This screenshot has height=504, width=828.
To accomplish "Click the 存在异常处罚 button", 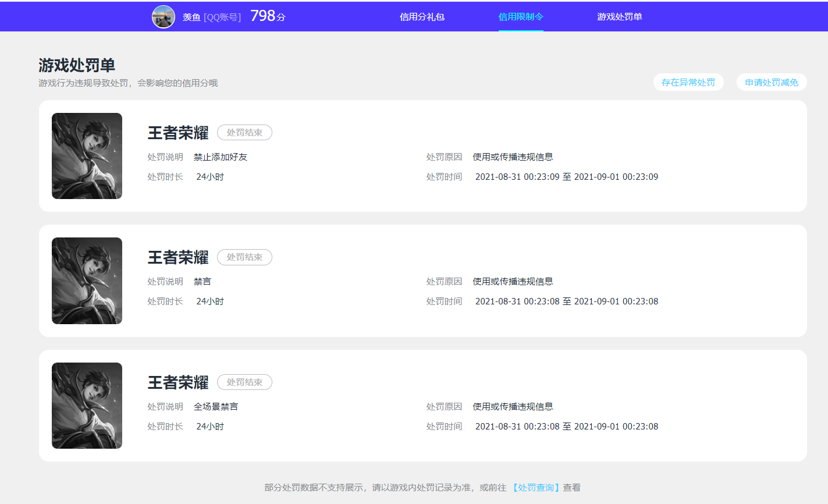I will tap(688, 82).
